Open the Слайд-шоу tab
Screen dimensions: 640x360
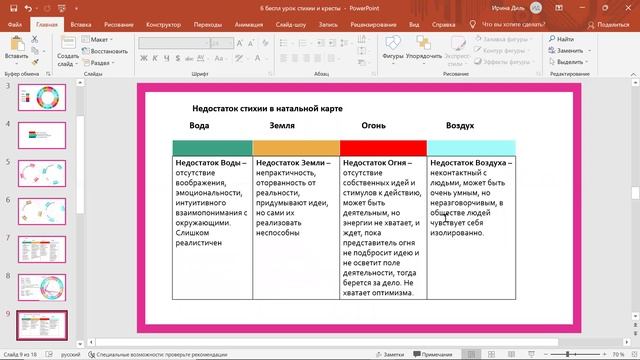[291, 24]
